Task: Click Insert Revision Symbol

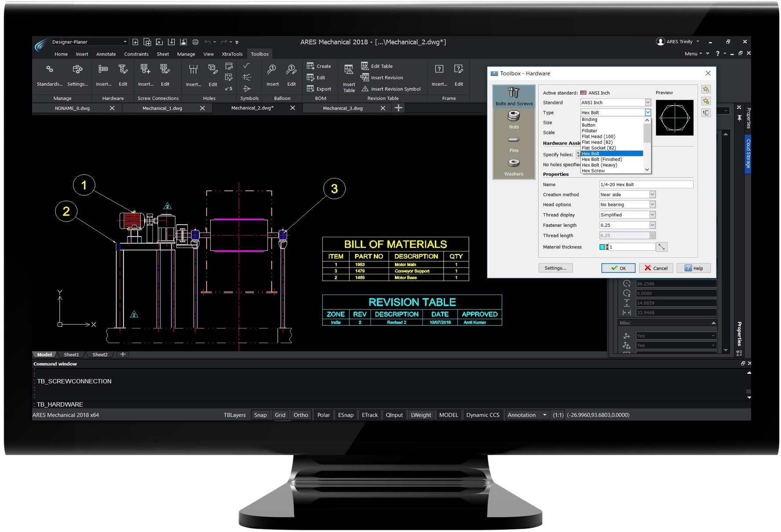Action: pos(391,89)
